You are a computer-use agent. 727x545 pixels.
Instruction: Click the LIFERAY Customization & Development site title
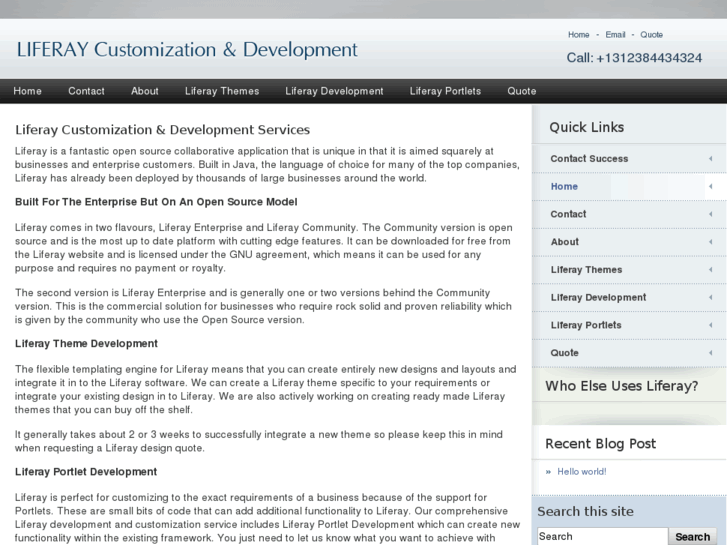(187, 49)
